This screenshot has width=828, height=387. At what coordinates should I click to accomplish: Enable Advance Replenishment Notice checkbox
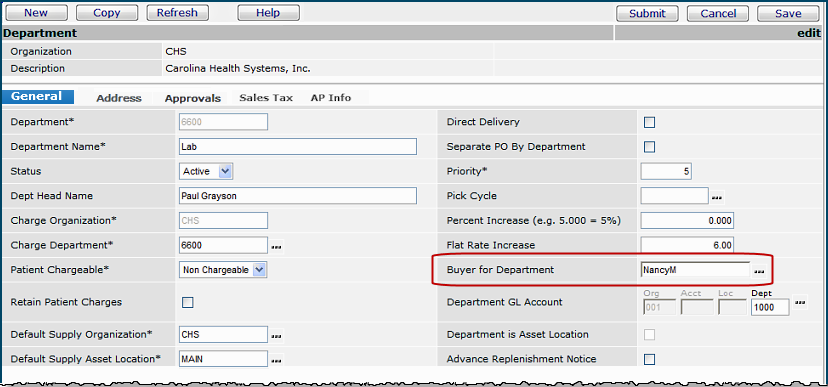[650, 360]
